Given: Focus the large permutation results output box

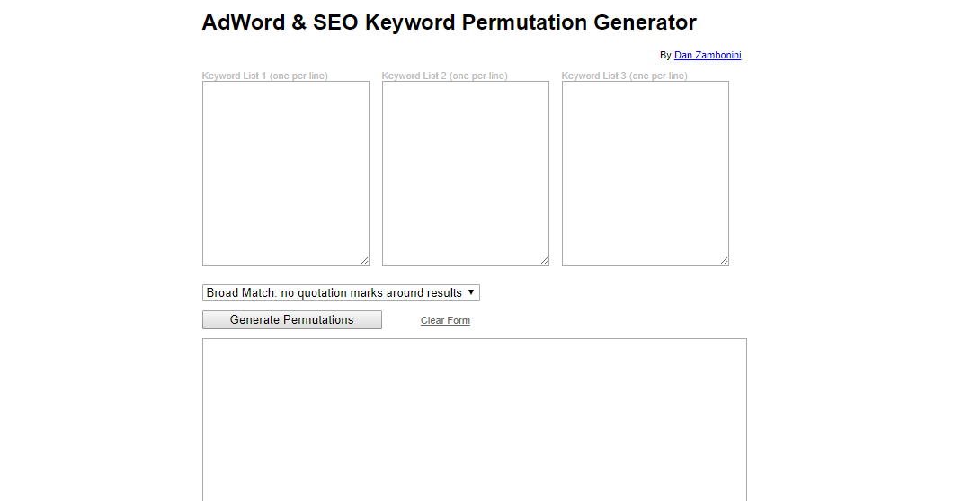Looking at the screenshot, I should (x=474, y=418).
